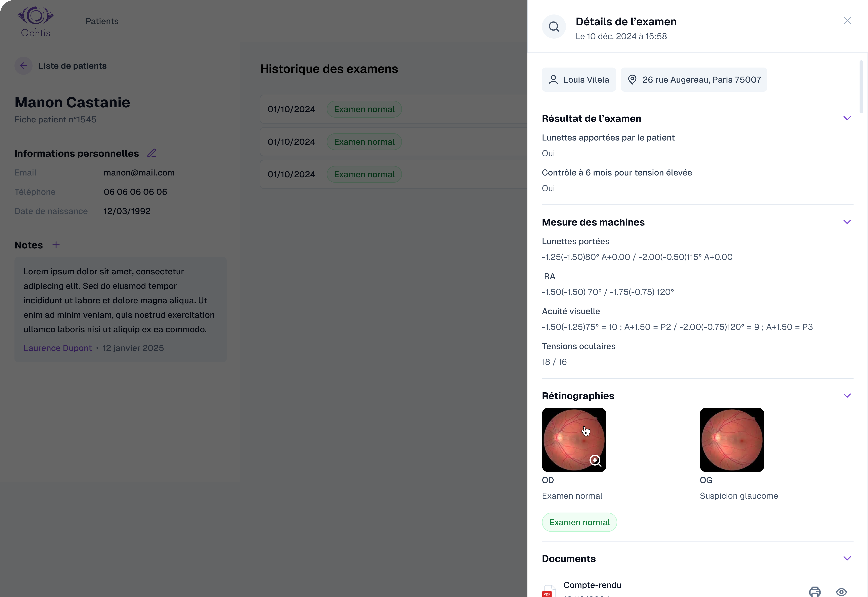Image resolution: width=868 pixels, height=597 pixels.
Task: Click Fiche patient n°1545
Action: pyautogui.click(x=55, y=119)
